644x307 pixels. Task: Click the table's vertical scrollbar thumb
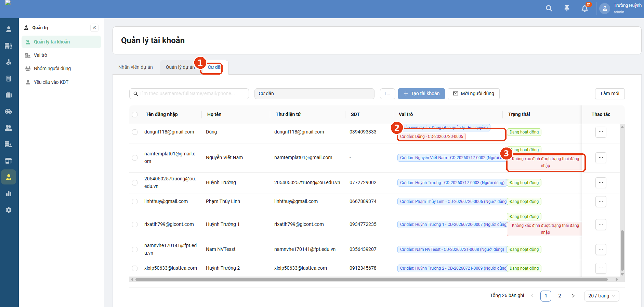[x=622, y=251]
